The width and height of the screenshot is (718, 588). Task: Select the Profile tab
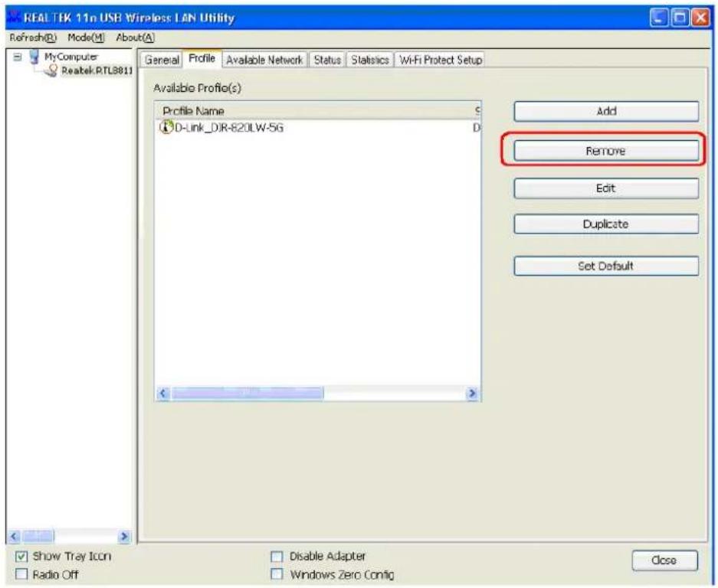pos(202,59)
